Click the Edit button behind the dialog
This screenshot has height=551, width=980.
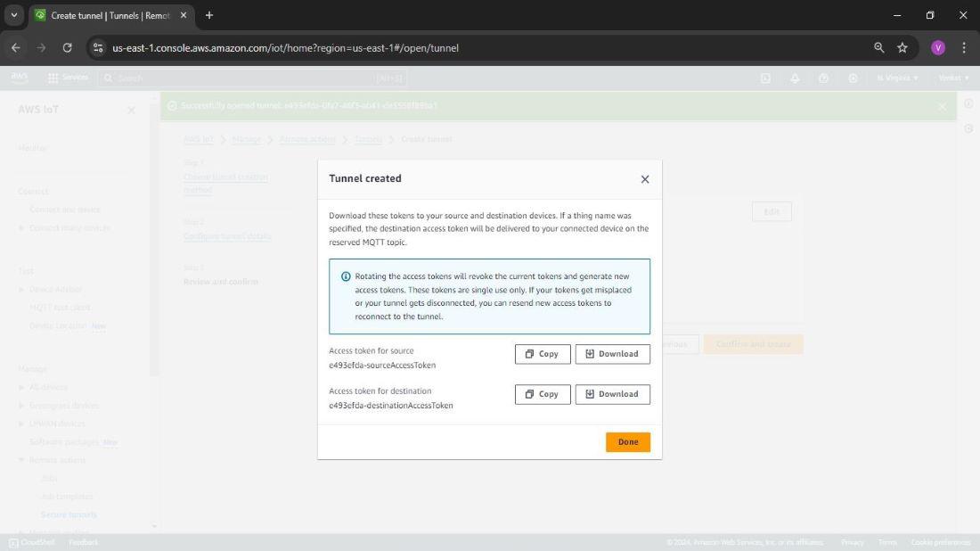772,211
